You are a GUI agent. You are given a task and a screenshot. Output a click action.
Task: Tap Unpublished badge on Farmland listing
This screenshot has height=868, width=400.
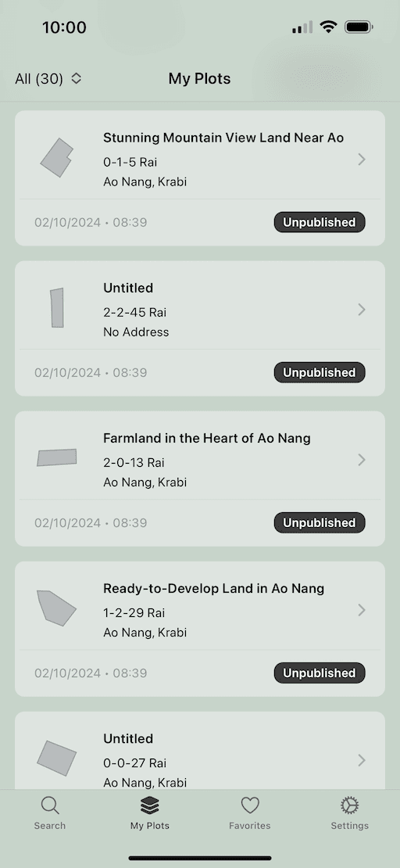point(320,522)
